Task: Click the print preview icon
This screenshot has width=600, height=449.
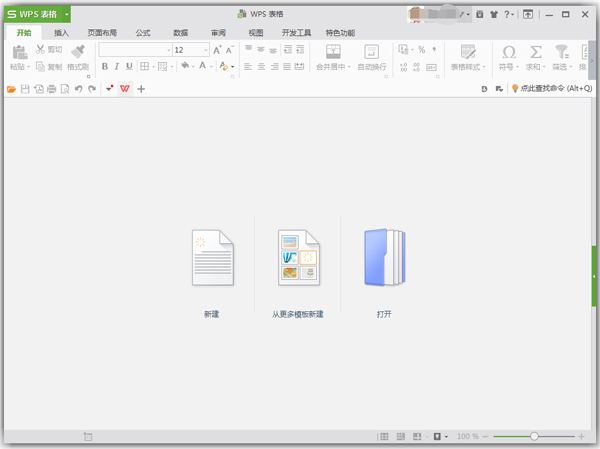Action: [65, 89]
